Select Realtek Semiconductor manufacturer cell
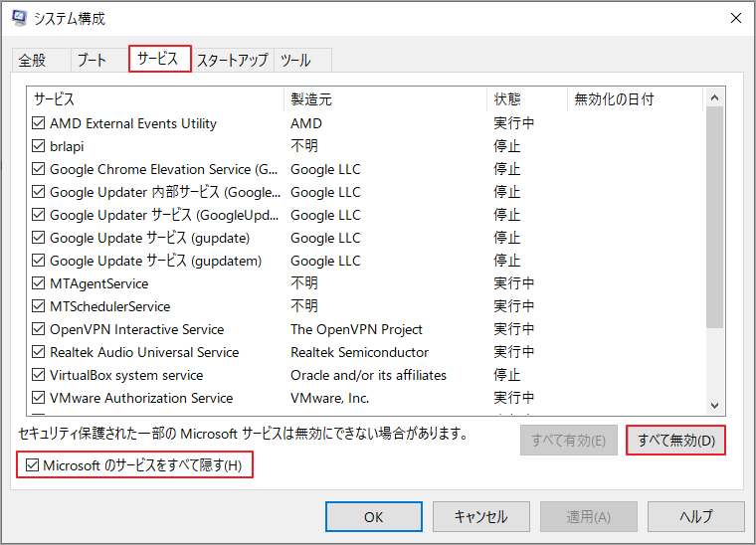This screenshot has height=545, width=756. coord(360,352)
